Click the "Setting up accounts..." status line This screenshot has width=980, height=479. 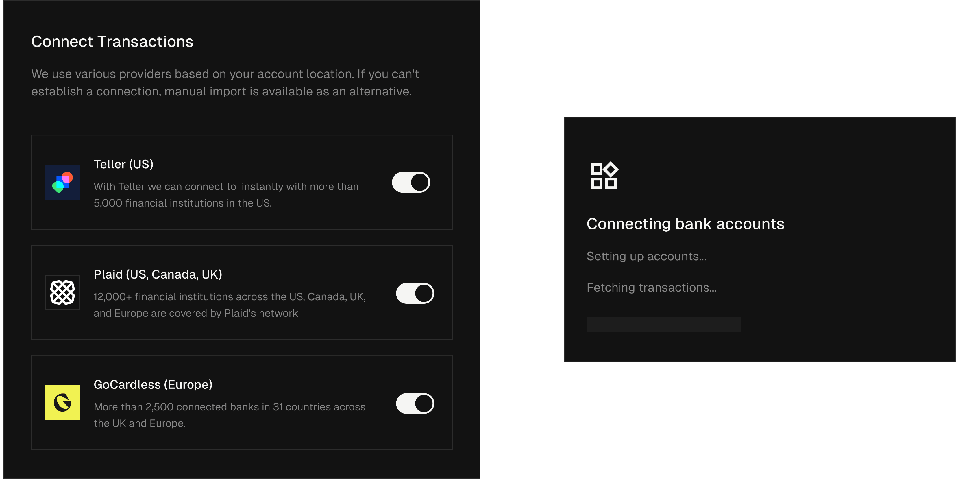coord(646,256)
